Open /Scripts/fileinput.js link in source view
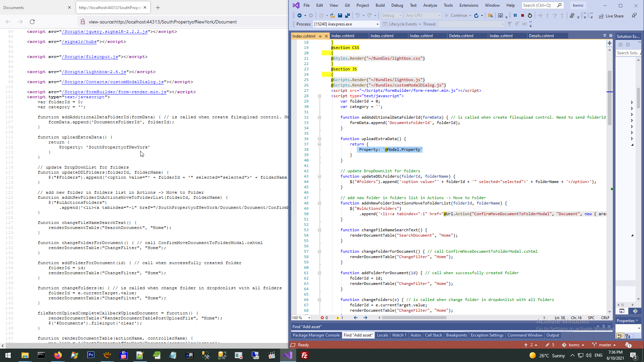The width and height of the screenshot is (644, 362). 90,57
